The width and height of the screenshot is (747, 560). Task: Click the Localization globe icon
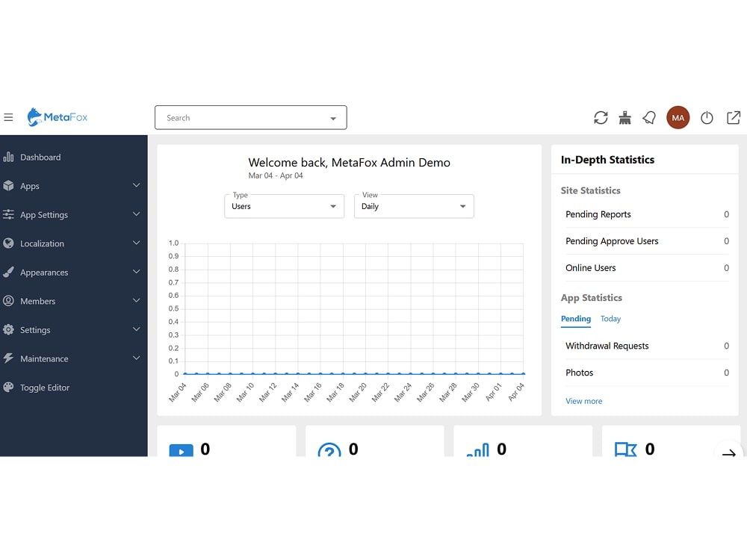8,243
